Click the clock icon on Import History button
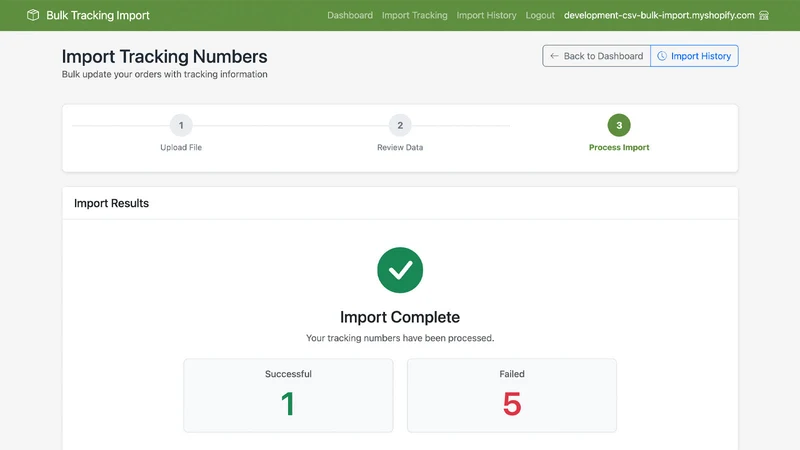800x450 pixels. [662, 56]
